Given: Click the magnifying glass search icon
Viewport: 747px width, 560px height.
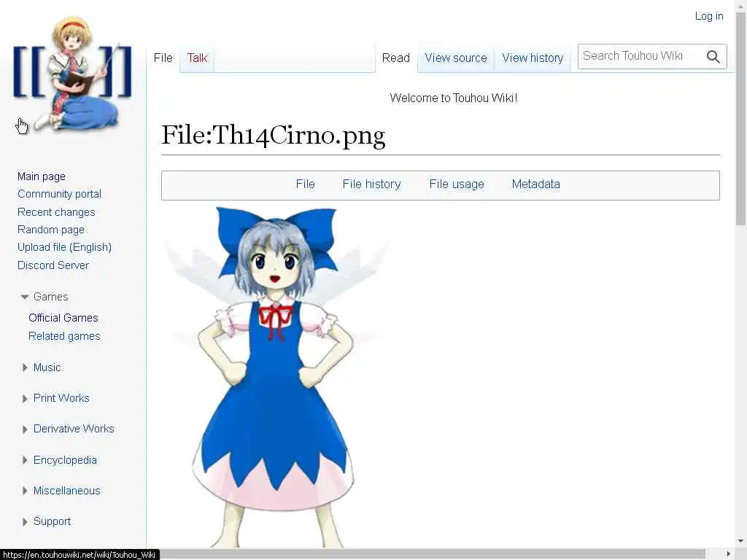Looking at the screenshot, I should (713, 57).
